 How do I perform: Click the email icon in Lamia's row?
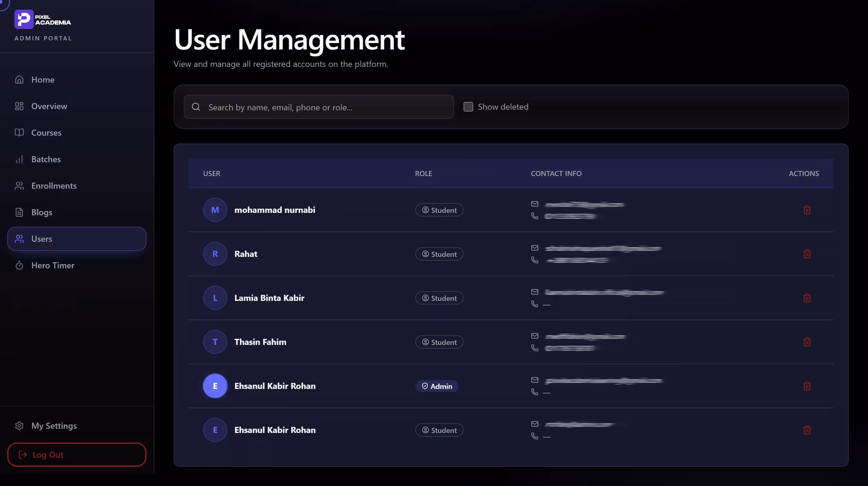535,292
